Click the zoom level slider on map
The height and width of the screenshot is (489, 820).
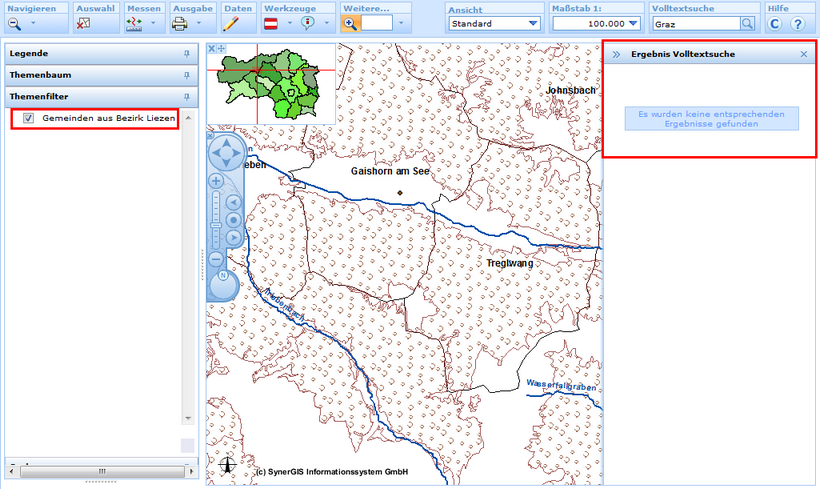216,220
